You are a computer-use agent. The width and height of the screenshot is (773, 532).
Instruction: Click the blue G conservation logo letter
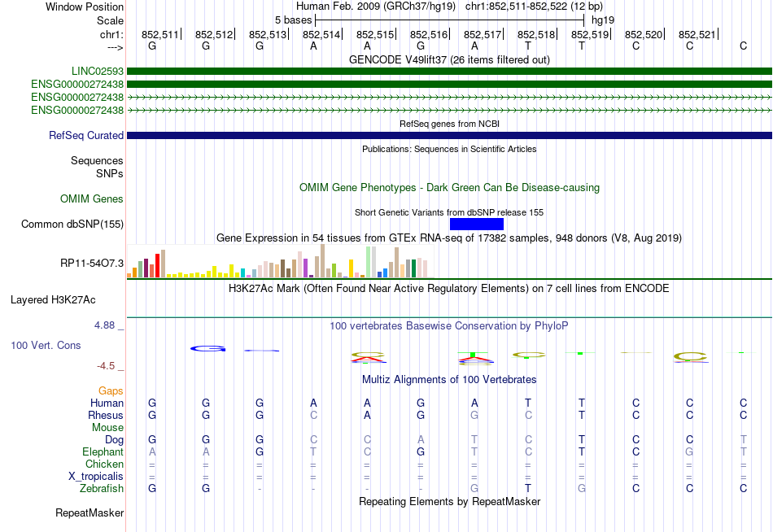pos(208,349)
